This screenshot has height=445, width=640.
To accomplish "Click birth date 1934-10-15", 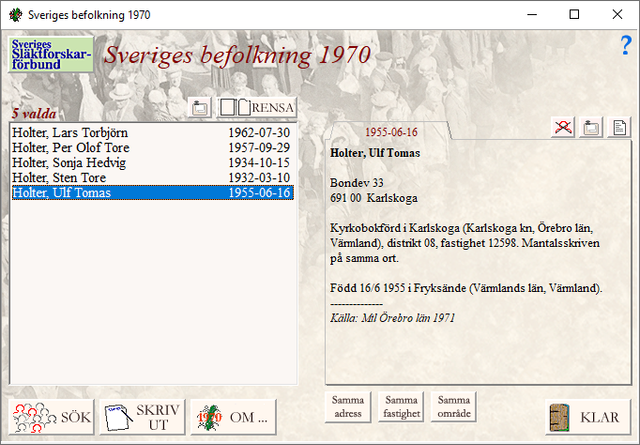I will (x=259, y=162).
